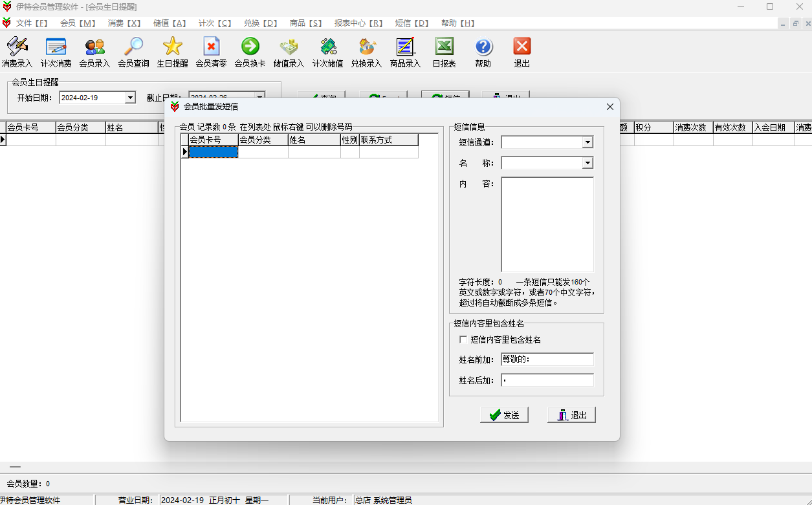This screenshot has height=505, width=812.
Task: Select the 会员清零 toolbar icon
Action: click(211, 52)
